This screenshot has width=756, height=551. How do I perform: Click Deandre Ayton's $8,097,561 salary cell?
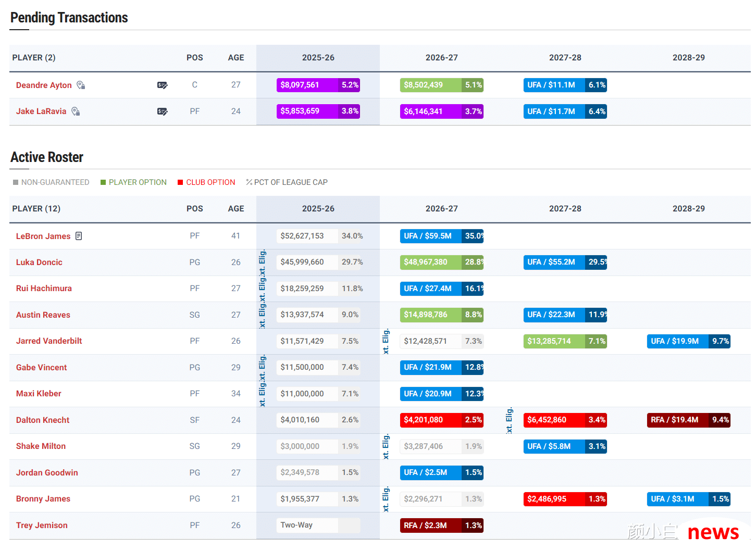(318, 85)
